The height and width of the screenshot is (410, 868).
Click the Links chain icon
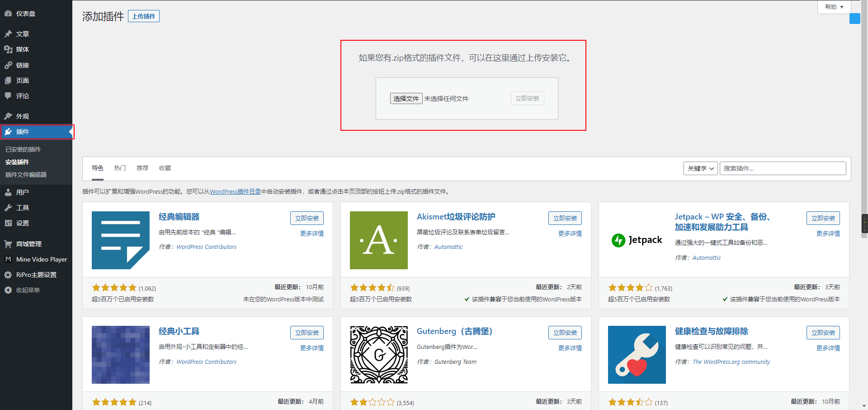8,65
